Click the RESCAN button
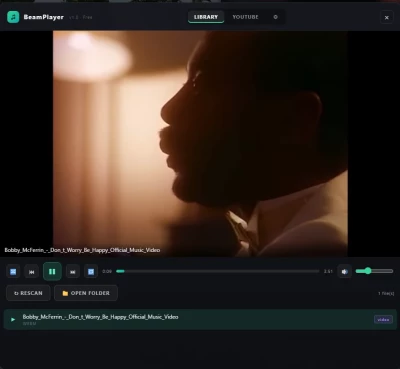The height and width of the screenshot is (369, 400). [28, 293]
